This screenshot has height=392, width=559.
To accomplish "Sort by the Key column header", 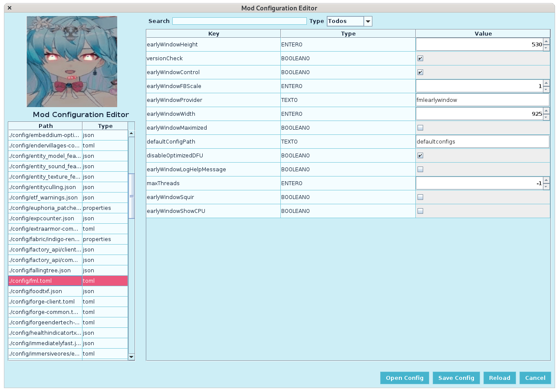I will pyautogui.click(x=214, y=33).
